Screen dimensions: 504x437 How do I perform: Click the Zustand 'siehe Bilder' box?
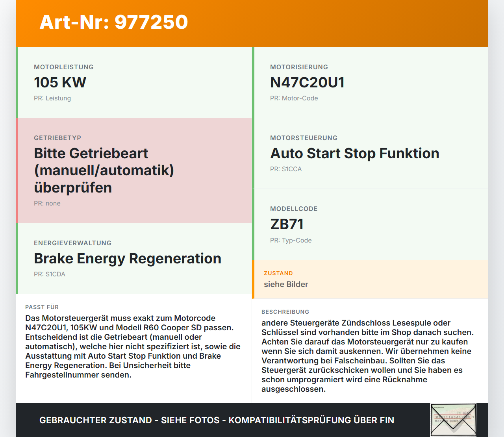click(x=370, y=280)
